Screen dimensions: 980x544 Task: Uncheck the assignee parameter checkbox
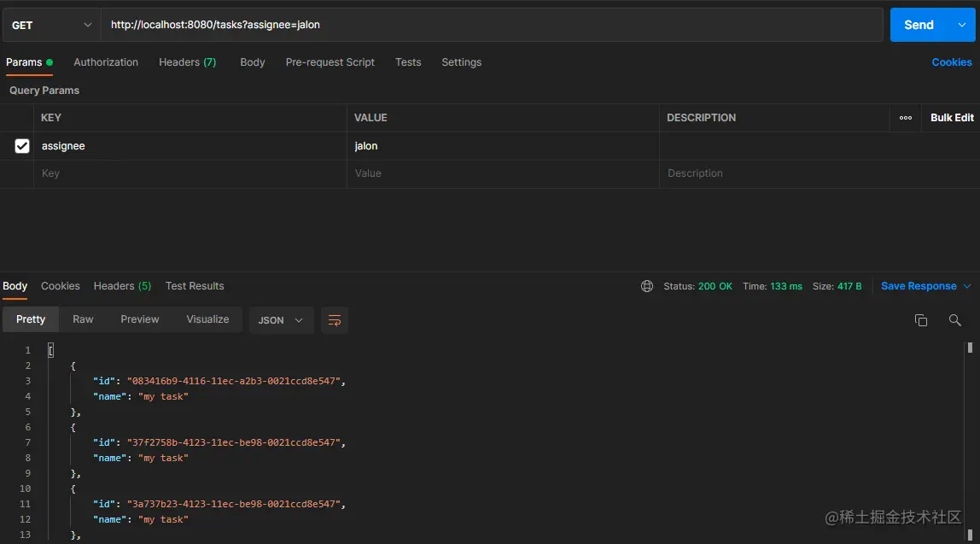coord(22,146)
